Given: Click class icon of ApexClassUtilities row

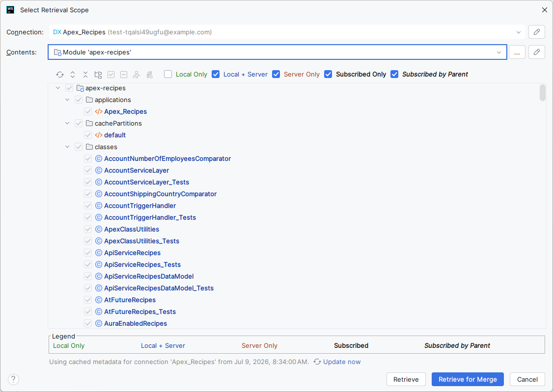Looking at the screenshot, I should pos(99,229).
